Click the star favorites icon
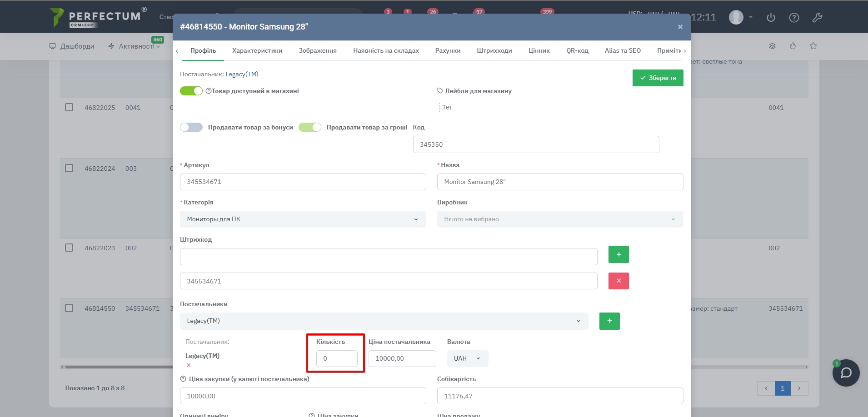The image size is (868, 417). [813, 46]
